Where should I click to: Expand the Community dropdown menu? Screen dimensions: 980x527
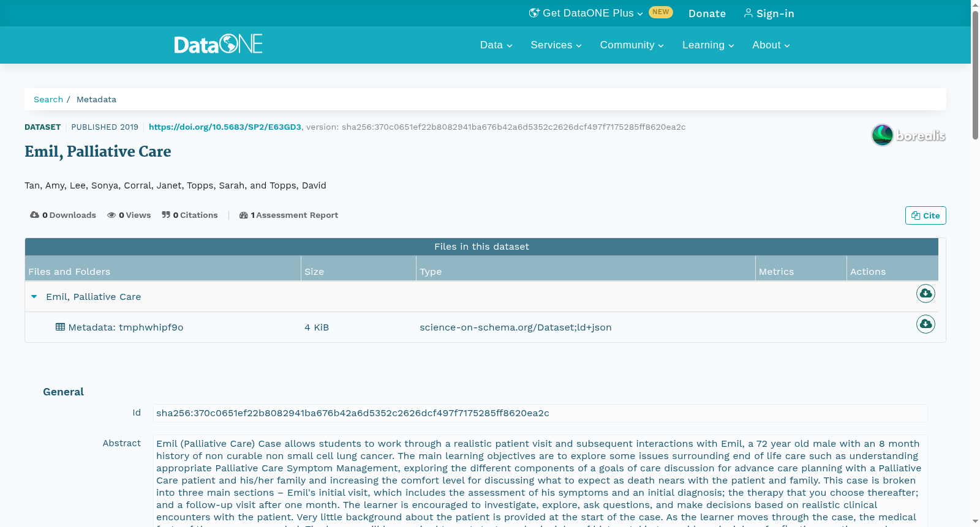[631, 45]
